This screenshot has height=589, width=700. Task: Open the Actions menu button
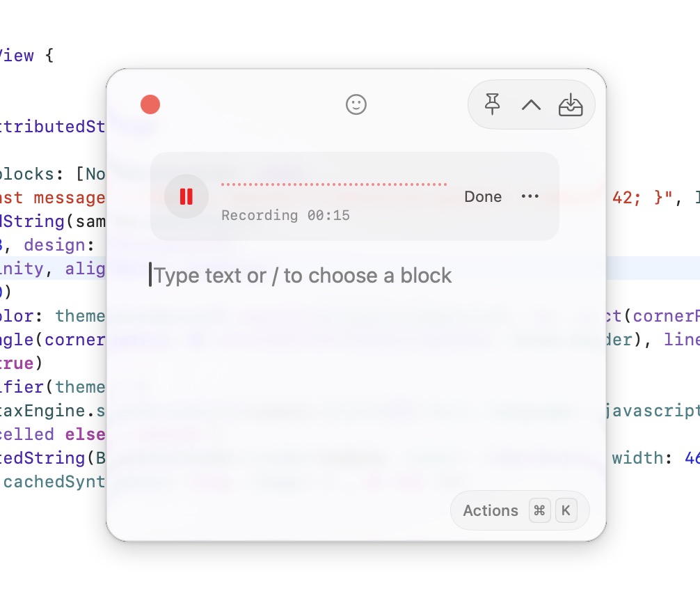click(x=520, y=510)
